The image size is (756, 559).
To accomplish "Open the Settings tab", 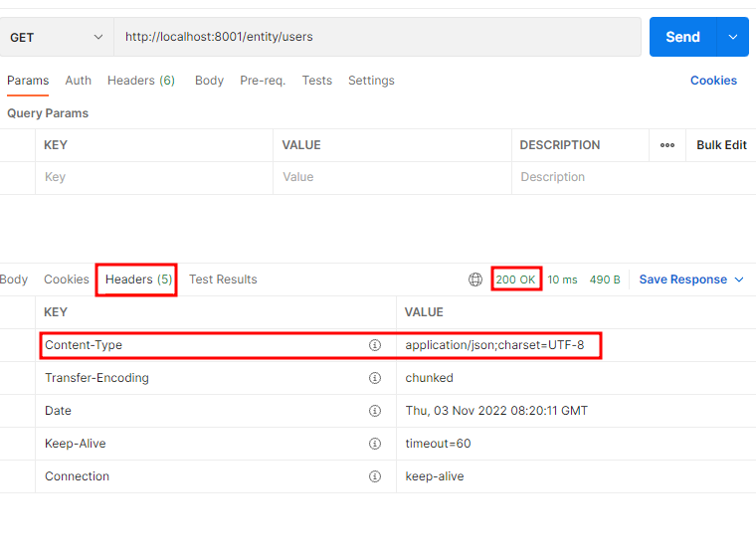I will pyautogui.click(x=371, y=81).
